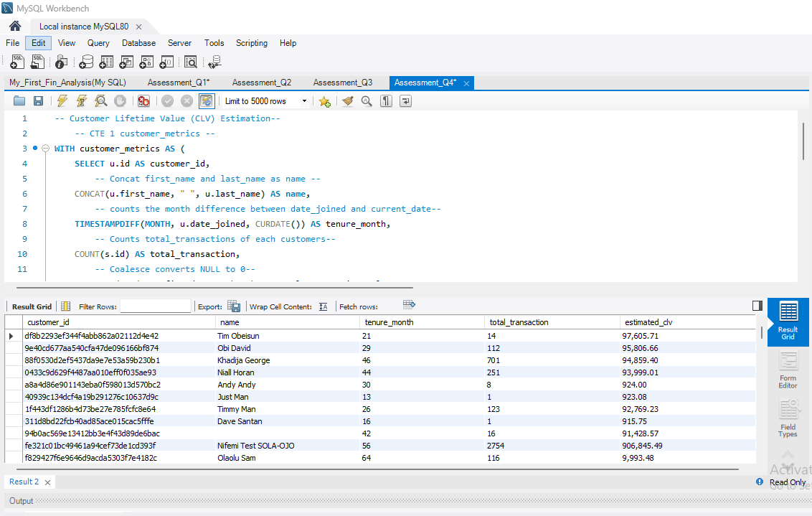Screen dimensions: 812x516
Task: Close the Assessment_Q4 tab
Action: 466,83
